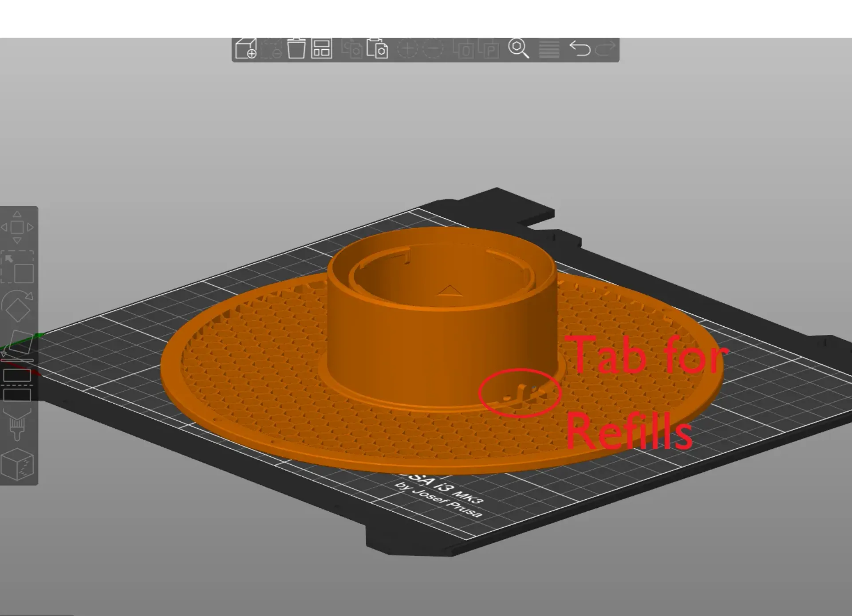Click the Split to objects icon
This screenshot has width=852, height=616.
(x=464, y=48)
